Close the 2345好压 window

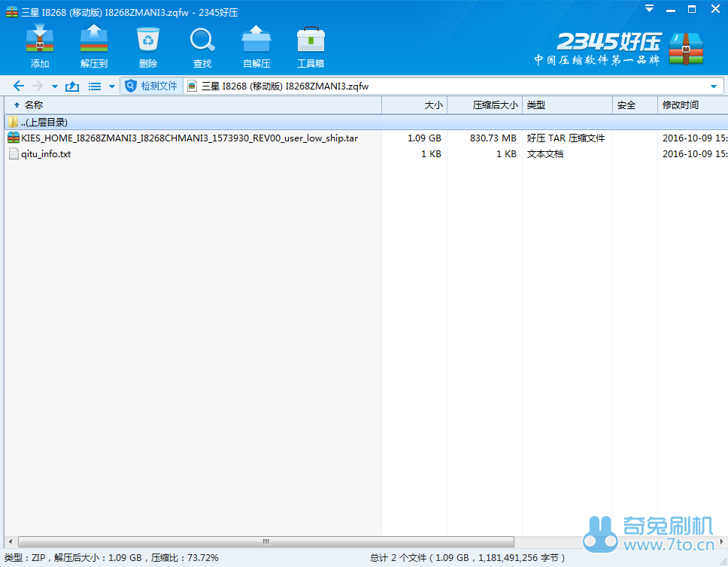pyautogui.click(x=715, y=9)
